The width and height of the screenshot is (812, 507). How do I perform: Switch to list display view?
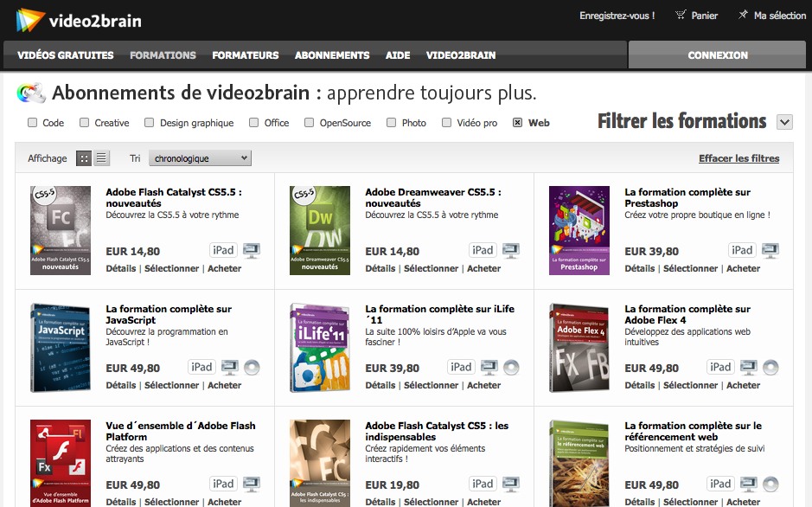tap(101, 158)
